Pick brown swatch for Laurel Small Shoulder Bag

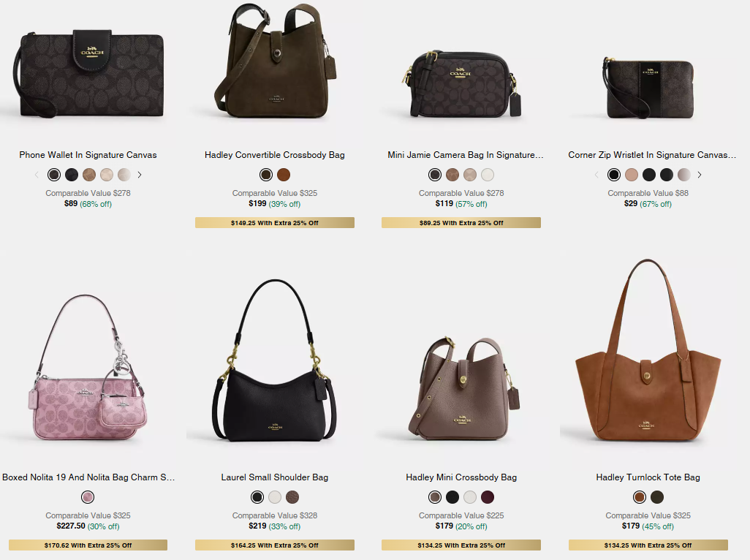292,497
